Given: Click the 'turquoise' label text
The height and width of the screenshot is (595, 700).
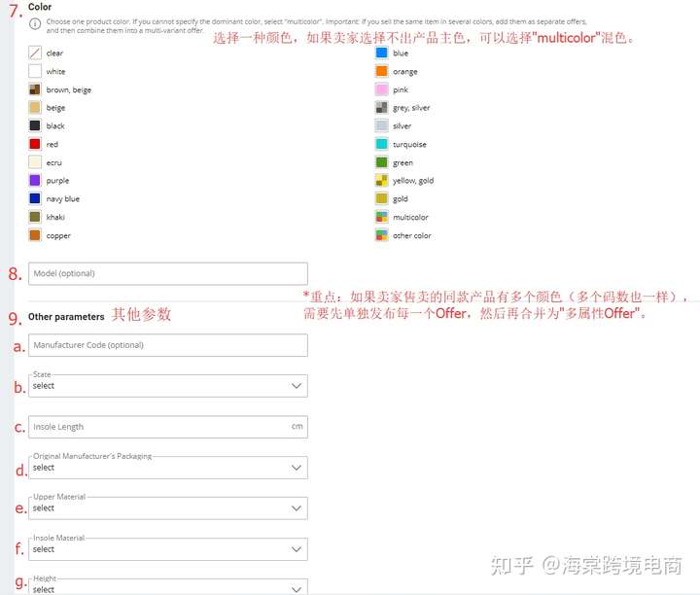Looking at the screenshot, I should [x=409, y=145].
